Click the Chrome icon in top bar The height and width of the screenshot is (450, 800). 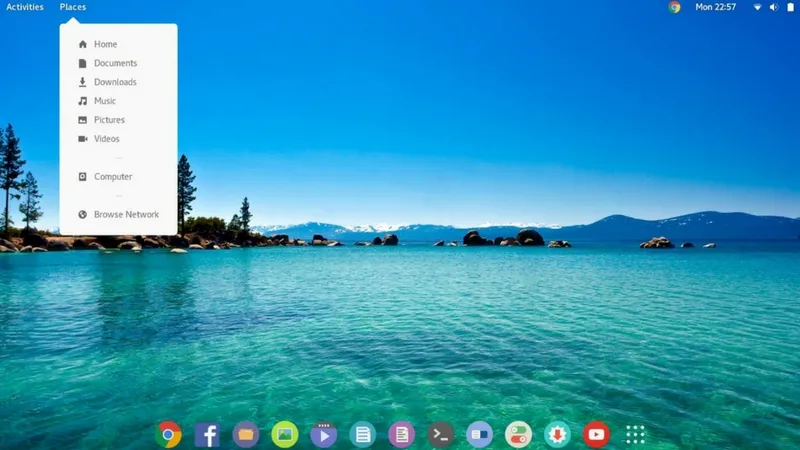(675, 7)
